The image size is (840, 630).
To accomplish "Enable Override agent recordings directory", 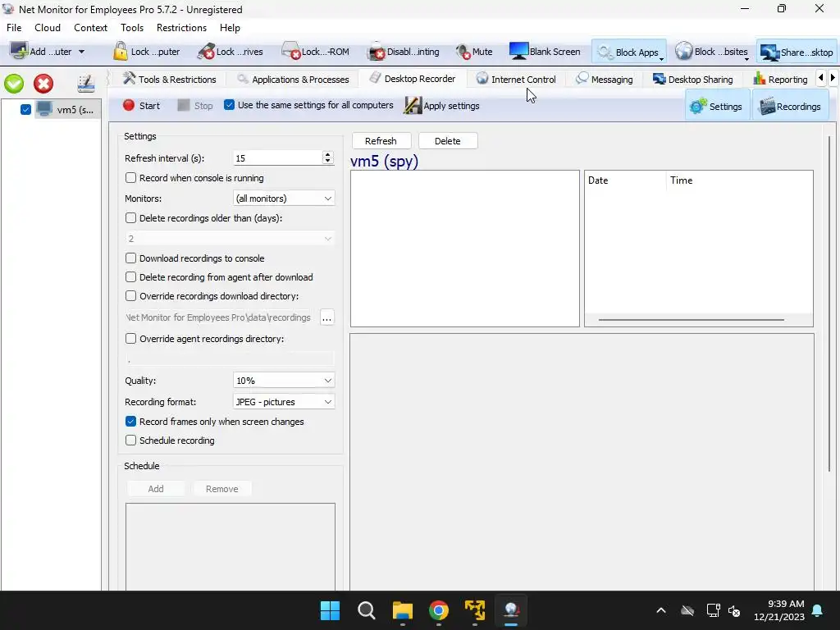I will 130,338.
